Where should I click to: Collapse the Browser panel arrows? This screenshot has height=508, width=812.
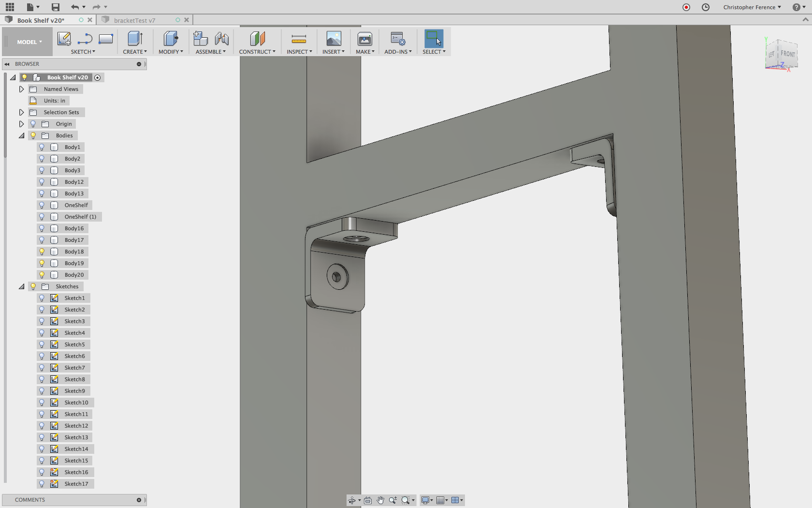click(x=7, y=64)
